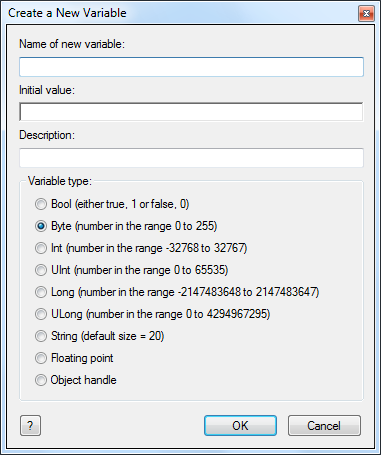Close the Create a New Variable dialog
This screenshot has height=455, width=381.
(366, 14)
